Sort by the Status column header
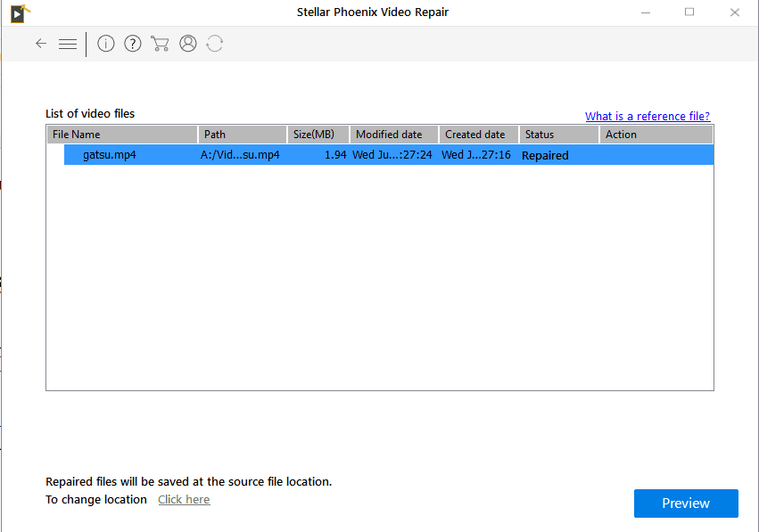This screenshot has height=532, width=759. coord(559,135)
